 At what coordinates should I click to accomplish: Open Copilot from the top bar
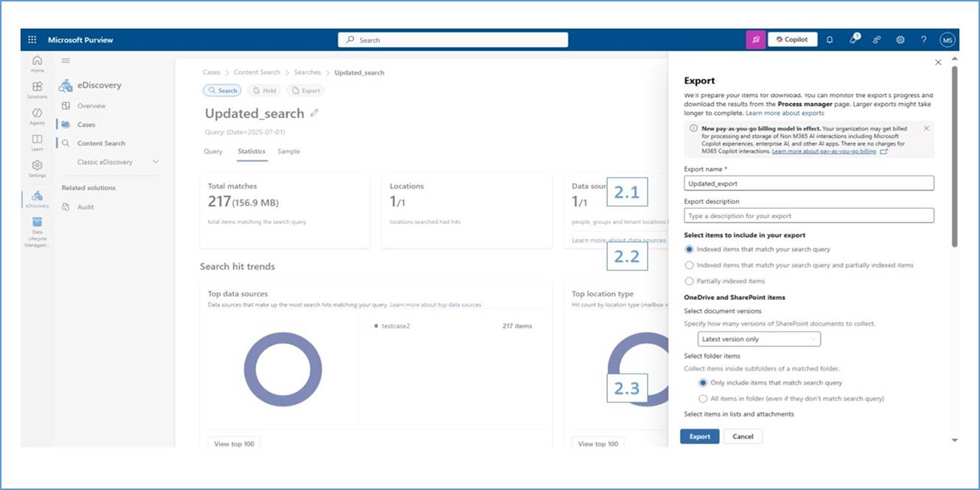pyautogui.click(x=792, y=40)
